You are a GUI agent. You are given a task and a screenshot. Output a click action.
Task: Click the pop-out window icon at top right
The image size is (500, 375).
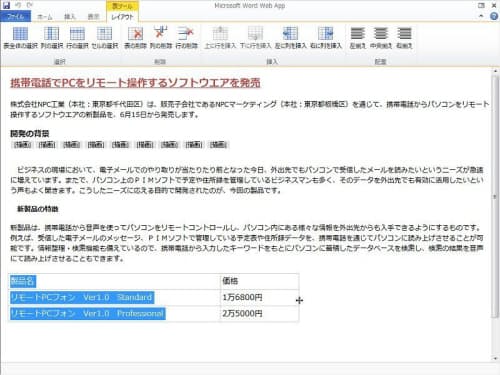click(481, 5)
